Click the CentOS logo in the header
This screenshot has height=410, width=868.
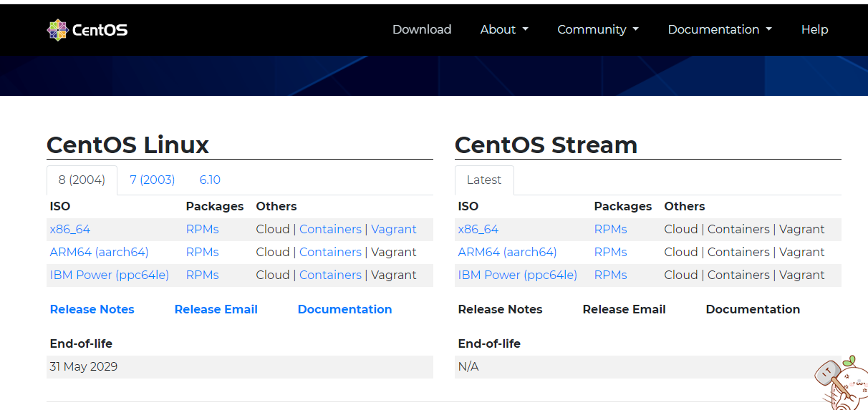(x=87, y=29)
